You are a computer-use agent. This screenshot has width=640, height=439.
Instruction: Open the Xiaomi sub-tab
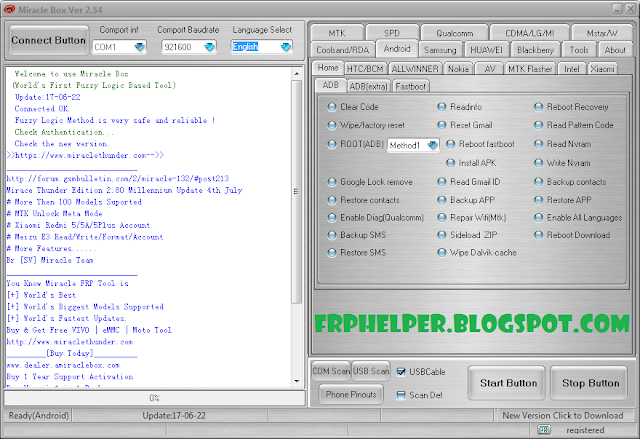tap(602, 69)
